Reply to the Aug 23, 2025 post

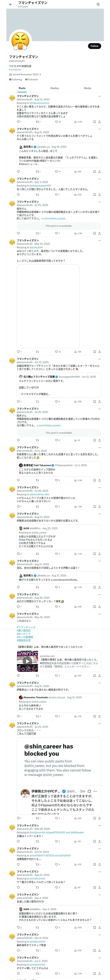pyautogui.click(x=18, y=122)
